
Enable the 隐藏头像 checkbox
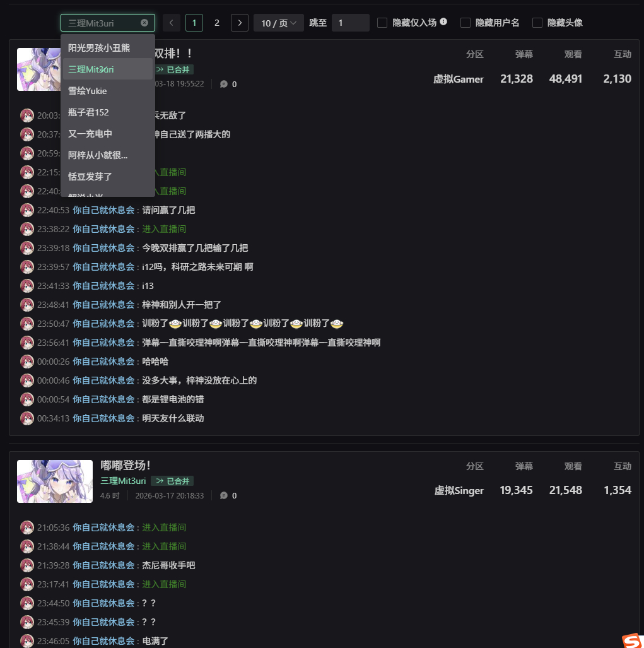tap(537, 23)
